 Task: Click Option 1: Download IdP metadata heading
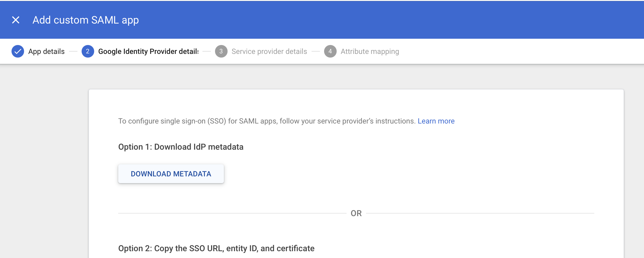pos(181,147)
